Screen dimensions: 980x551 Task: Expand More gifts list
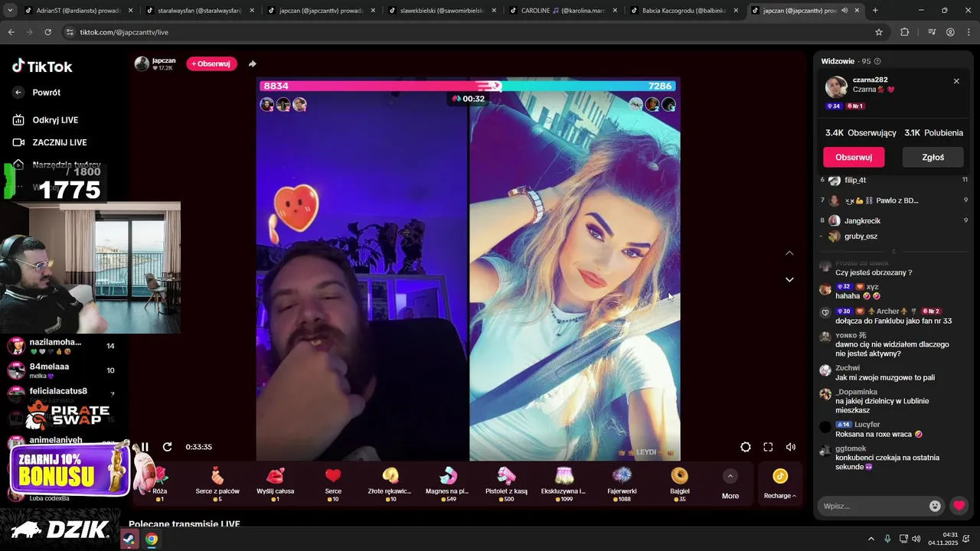point(730,484)
